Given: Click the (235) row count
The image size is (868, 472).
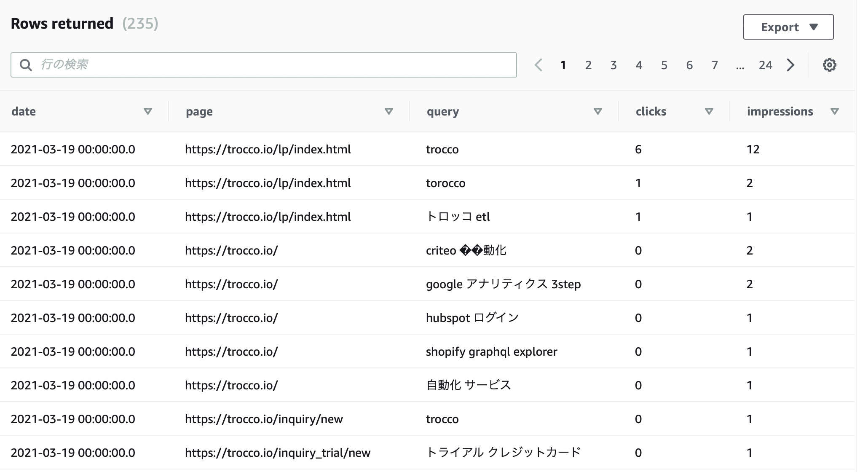Looking at the screenshot, I should tap(140, 24).
